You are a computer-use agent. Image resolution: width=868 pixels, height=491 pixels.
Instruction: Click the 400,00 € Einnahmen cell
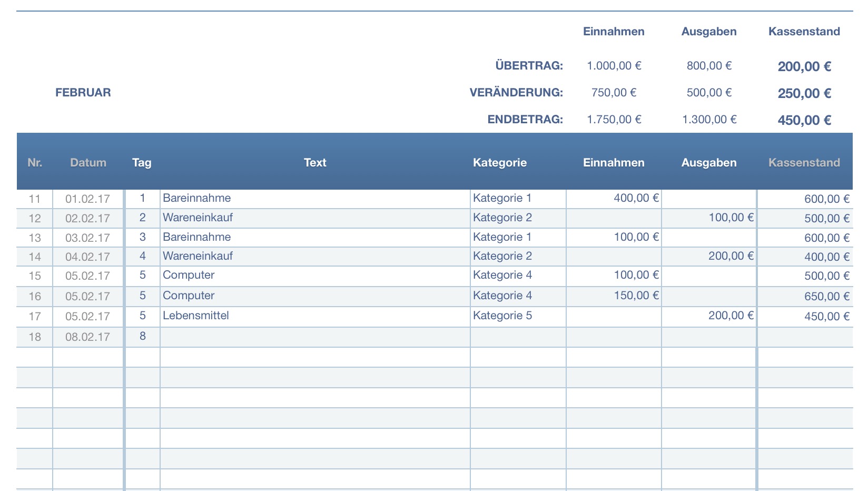coord(636,198)
